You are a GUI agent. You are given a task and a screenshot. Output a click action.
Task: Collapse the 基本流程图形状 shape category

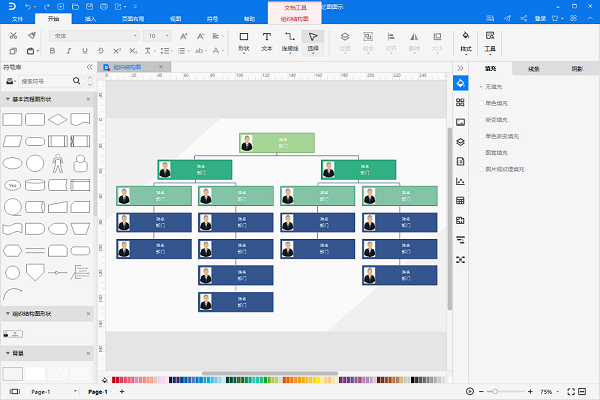[x=8, y=99]
